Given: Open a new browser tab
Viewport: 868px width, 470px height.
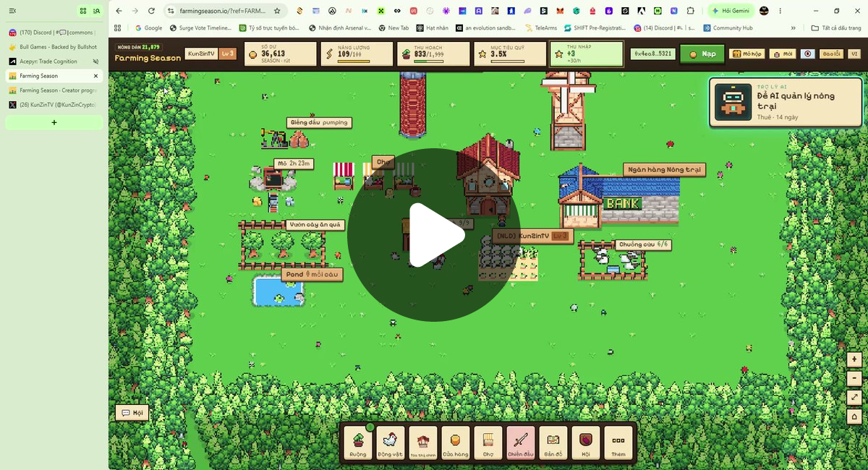Looking at the screenshot, I should [x=54, y=122].
